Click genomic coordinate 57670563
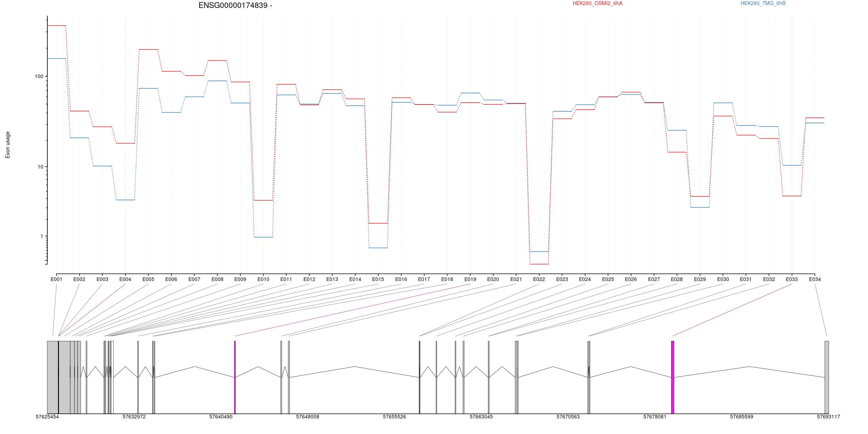This screenshot has height=434, width=868. (x=568, y=417)
